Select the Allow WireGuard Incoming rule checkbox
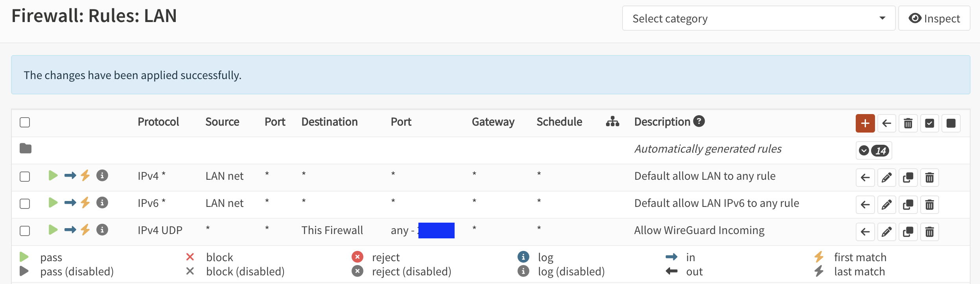980x284 pixels. coord(25,231)
